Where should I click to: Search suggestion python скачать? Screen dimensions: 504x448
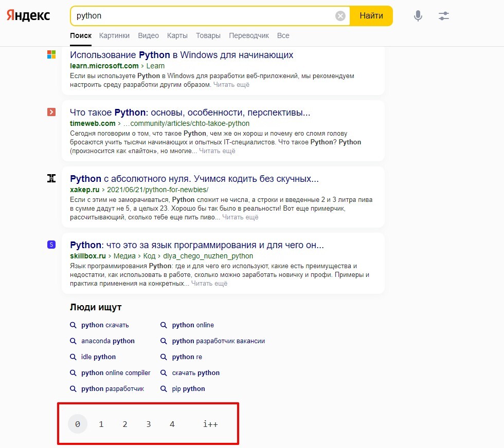[x=105, y=325]
